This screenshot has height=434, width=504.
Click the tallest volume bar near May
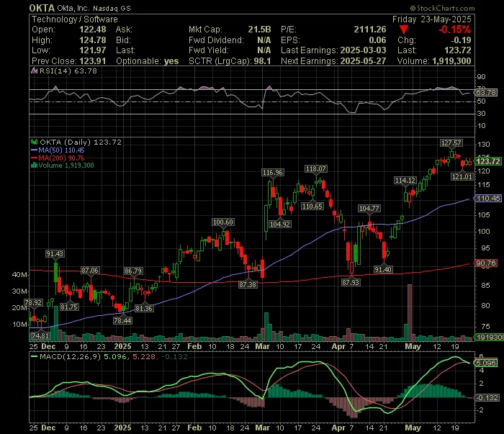(x=410, y=312)
